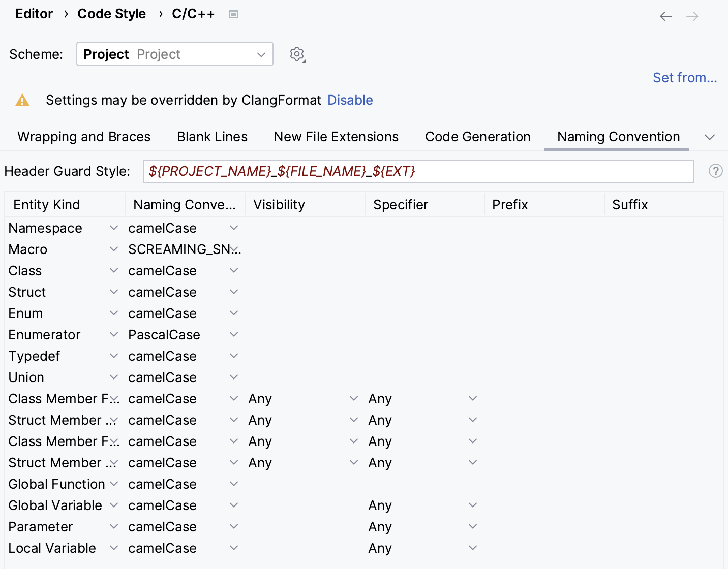
Task: Switch to the Blank Lines tab
Action: pos(212,137)
